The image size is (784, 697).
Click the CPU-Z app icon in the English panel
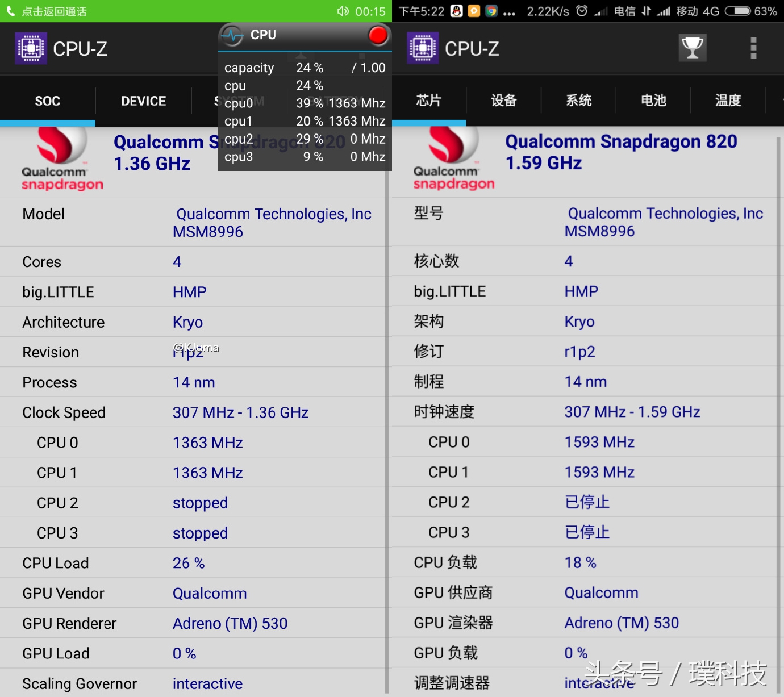(31, 48)
